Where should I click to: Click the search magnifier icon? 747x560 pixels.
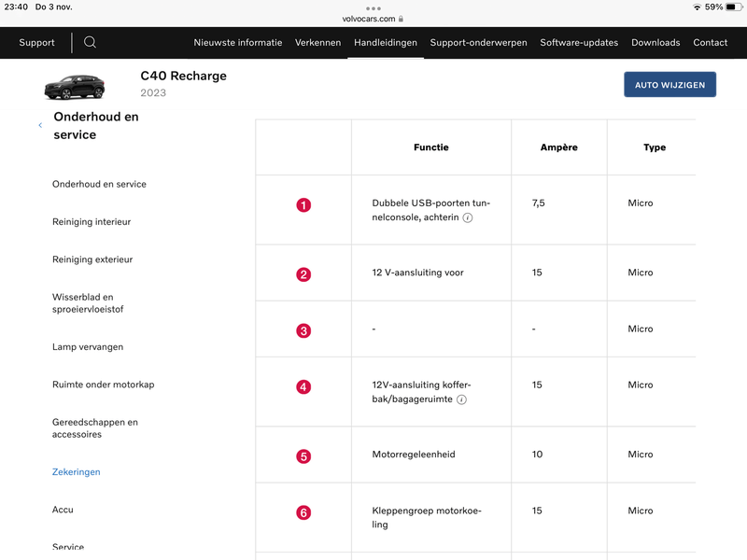(x=90, y=42)
